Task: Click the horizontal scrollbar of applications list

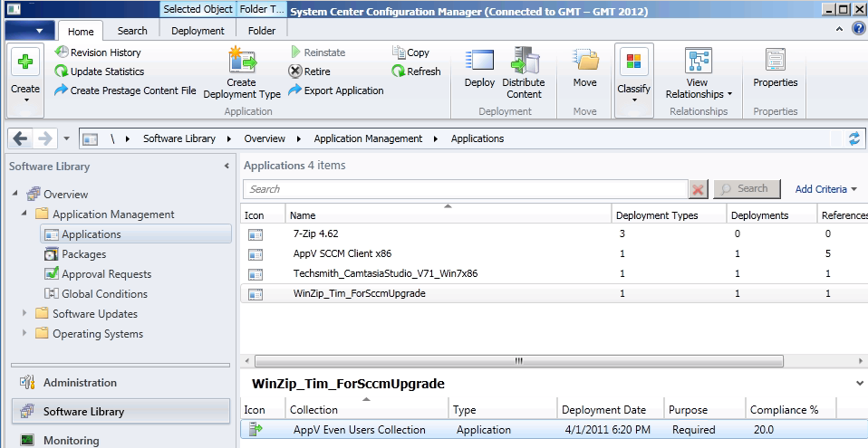Action: [x=518, y=361]
